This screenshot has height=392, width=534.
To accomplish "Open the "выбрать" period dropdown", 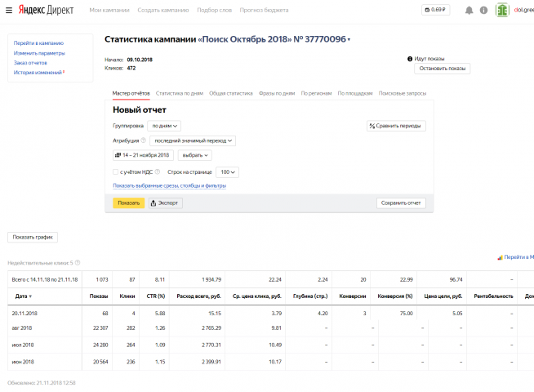I will pos(194,154).
